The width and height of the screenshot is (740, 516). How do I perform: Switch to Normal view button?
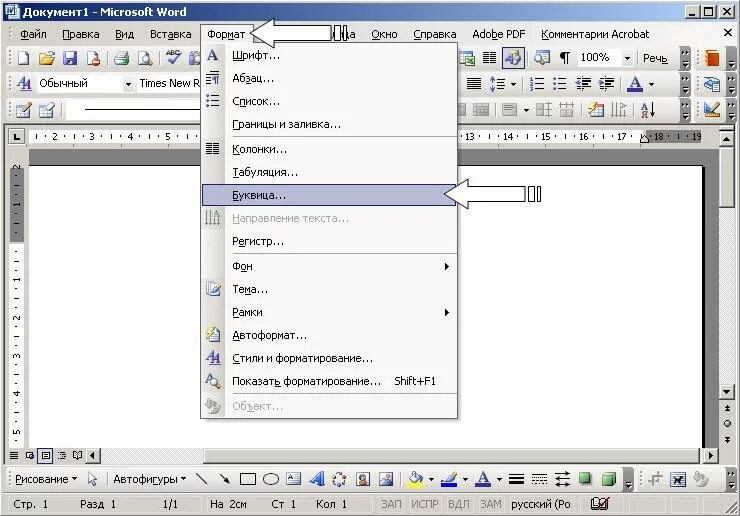click(14, 456)
